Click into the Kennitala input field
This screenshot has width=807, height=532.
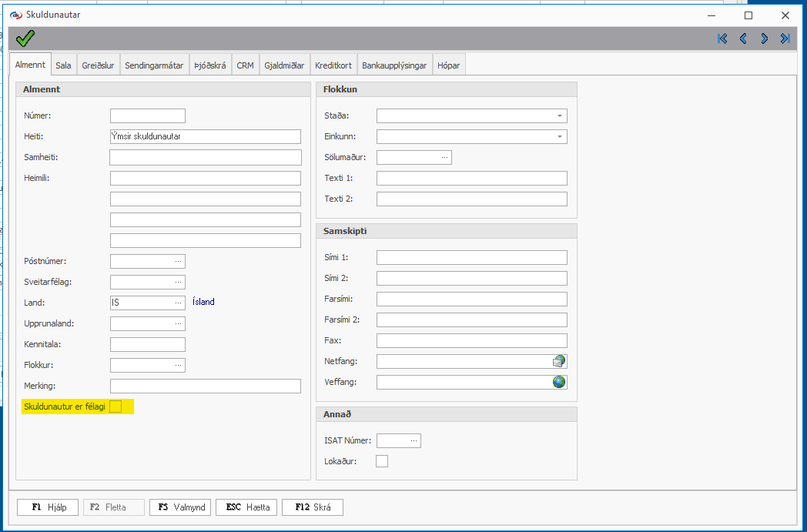[x=147, y=344]
